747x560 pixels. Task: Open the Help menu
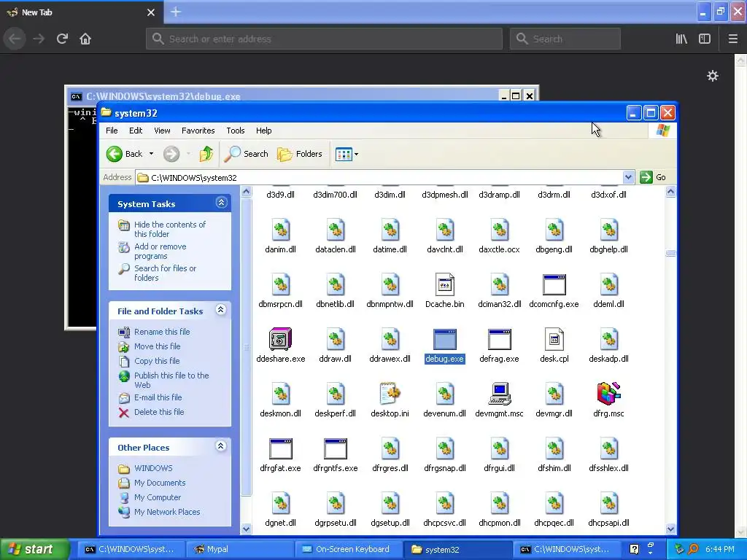point(263,131)
